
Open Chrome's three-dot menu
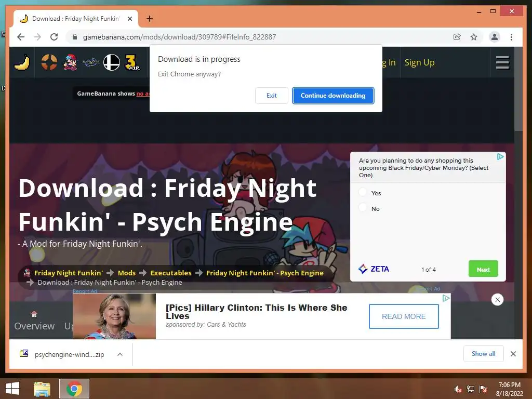pos(511,37)
